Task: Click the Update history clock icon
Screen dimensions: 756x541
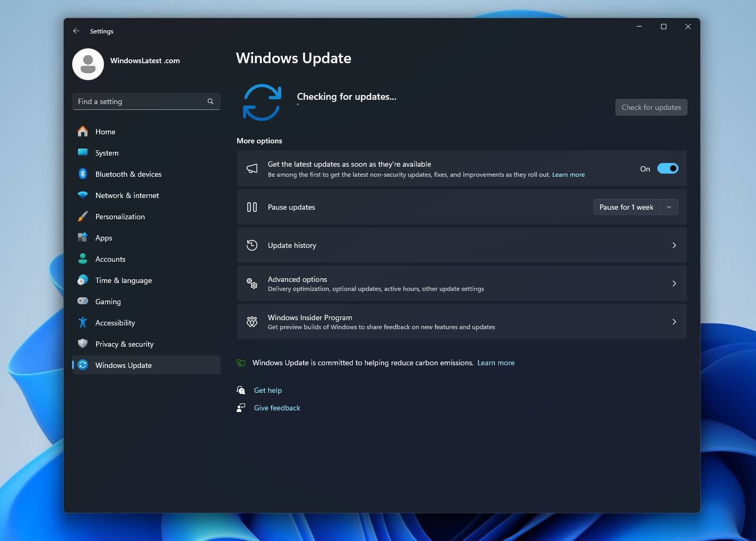Action: tap(252, 245)
